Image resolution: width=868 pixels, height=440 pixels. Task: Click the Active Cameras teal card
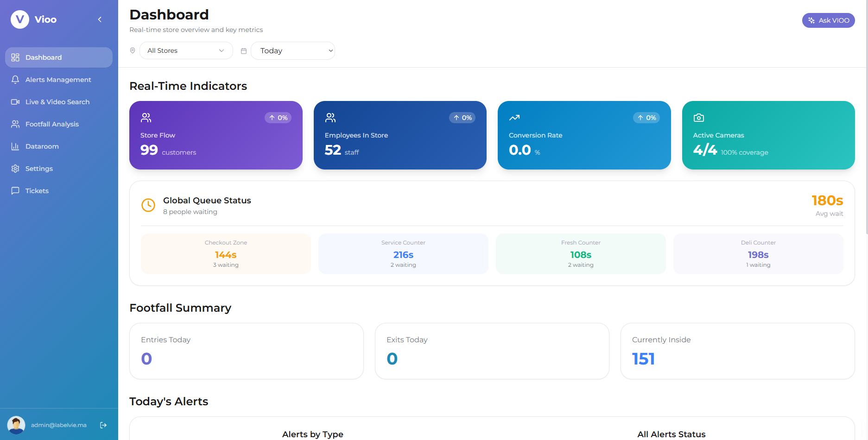click(x=768, y=135)
